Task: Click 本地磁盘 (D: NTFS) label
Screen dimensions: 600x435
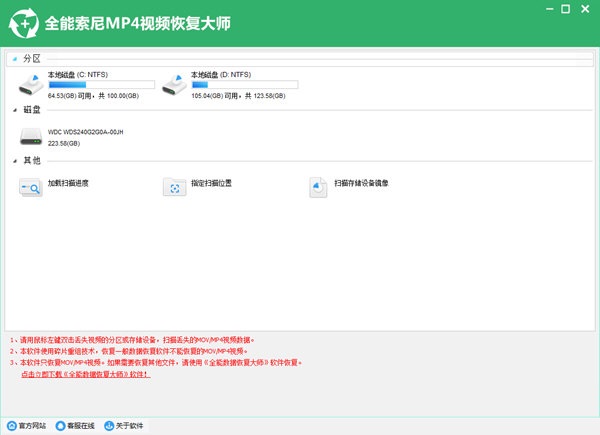Action: coord(221,75)
